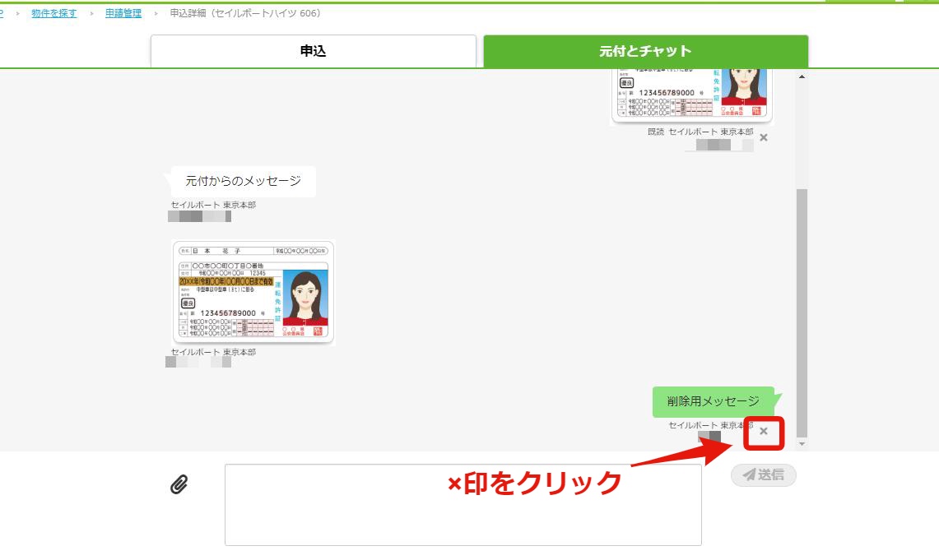
Task: Click the leftmost partially visible breadcrumb link
Action: [2, 13]
